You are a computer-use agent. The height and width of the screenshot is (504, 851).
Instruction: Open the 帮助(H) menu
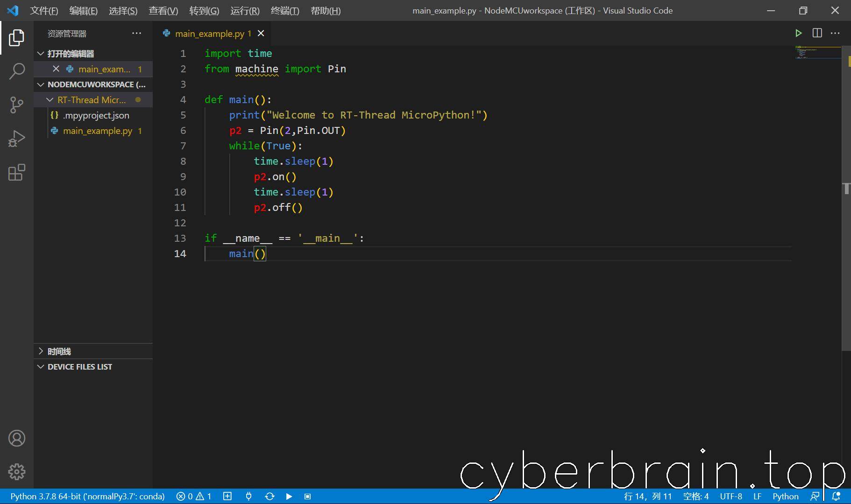[x=326, y=11]
